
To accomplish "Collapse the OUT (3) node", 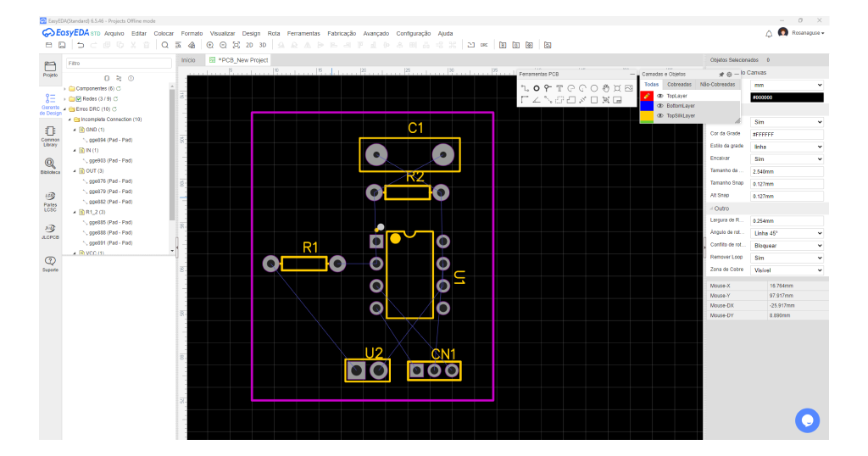I will point(75,171).
